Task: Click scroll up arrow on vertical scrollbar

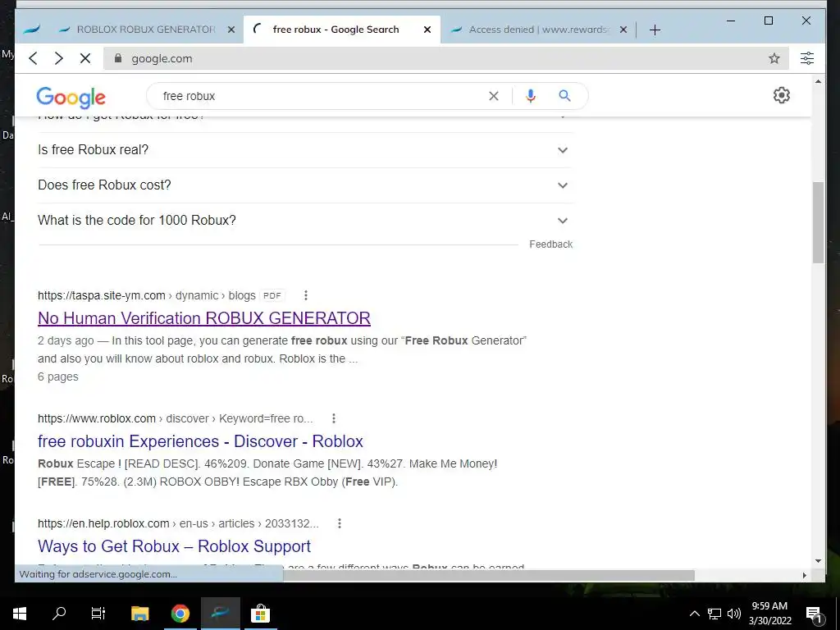Action: pos(818,81)
